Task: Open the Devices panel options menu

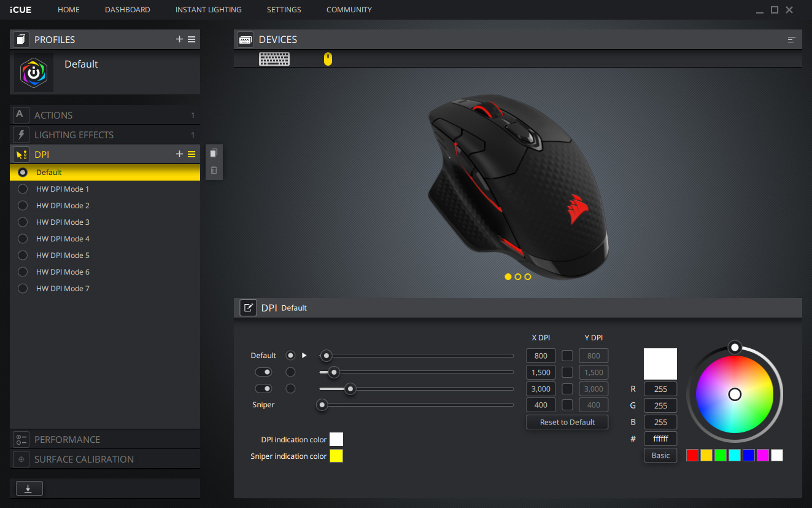Action: [x=791, y=39]
